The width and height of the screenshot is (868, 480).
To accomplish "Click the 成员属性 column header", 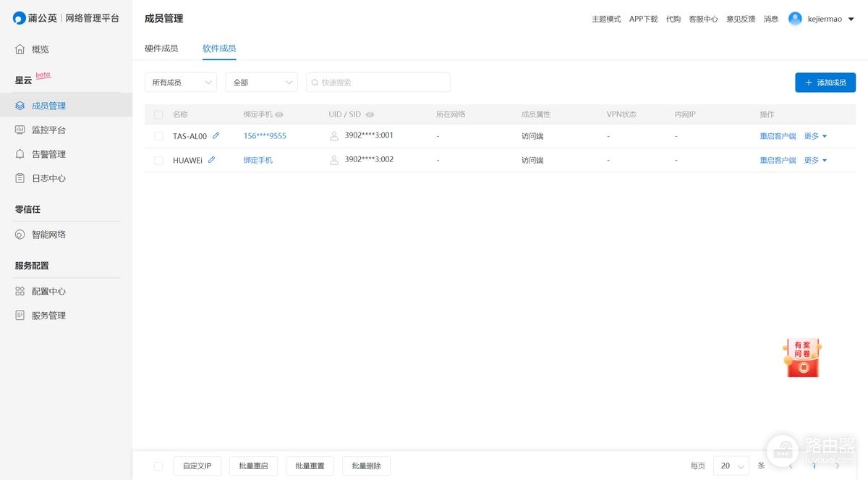I will (x=536, y=114).
